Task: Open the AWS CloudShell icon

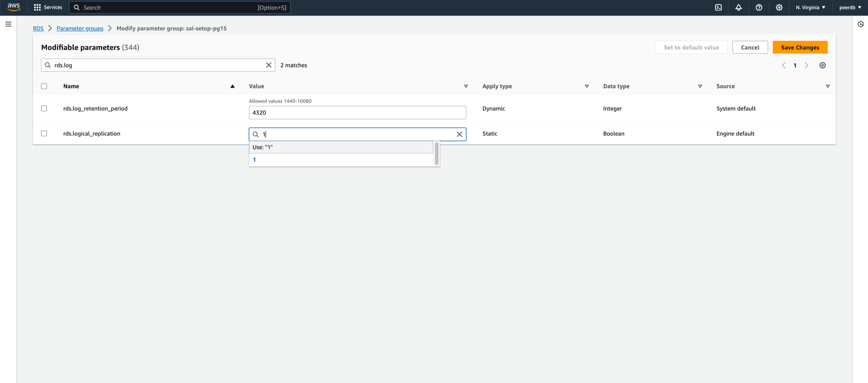Action: (718, 8)
